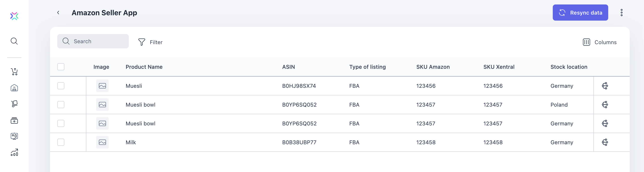Open the three-dot more options menu

click(x=621, y=13)
